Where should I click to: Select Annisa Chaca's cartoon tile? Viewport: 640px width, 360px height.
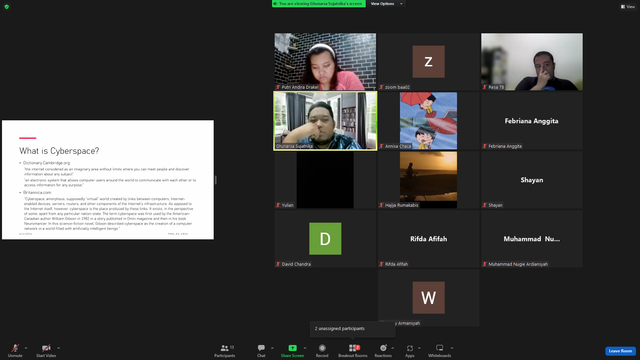tap(429, 121)
